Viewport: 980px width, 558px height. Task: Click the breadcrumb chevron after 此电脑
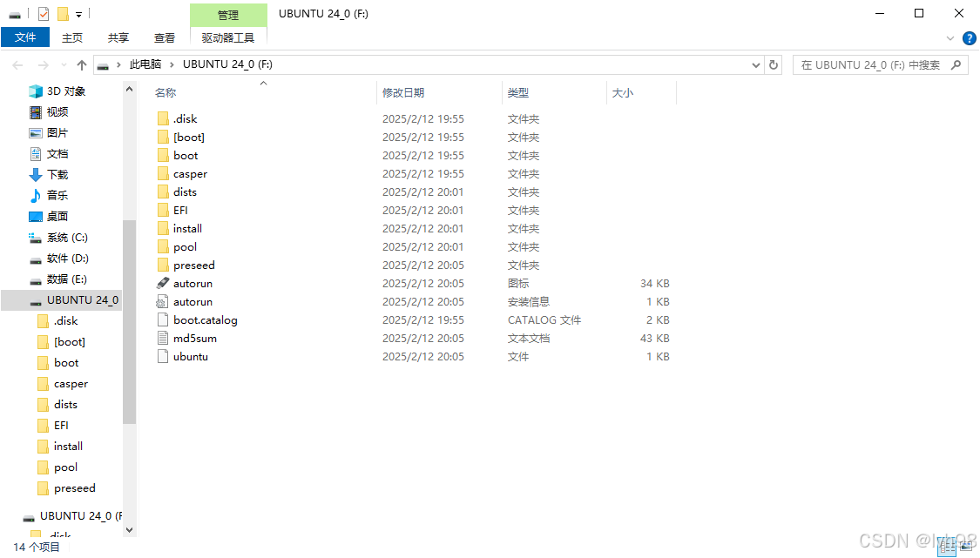[x=172, y=65]
